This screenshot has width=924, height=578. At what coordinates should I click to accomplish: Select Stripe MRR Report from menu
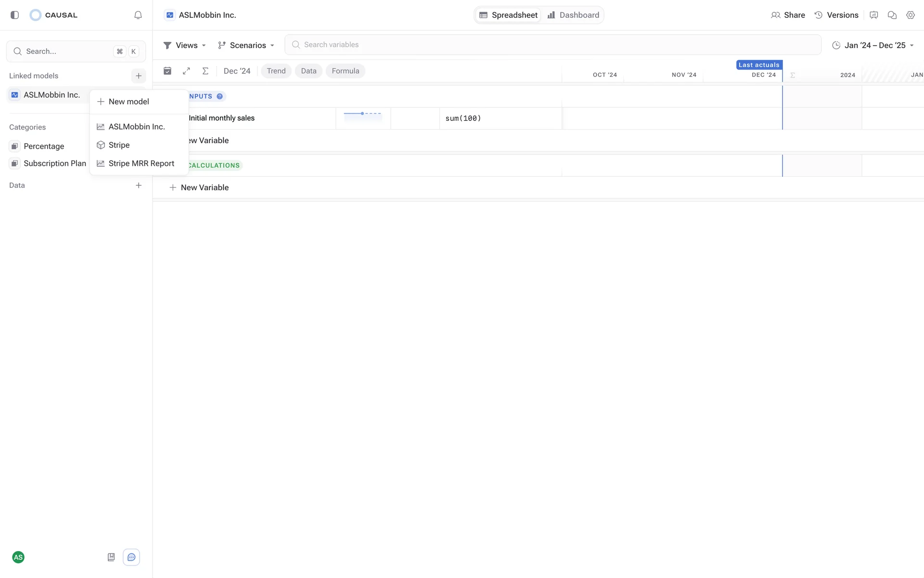(x=141, y=163)
